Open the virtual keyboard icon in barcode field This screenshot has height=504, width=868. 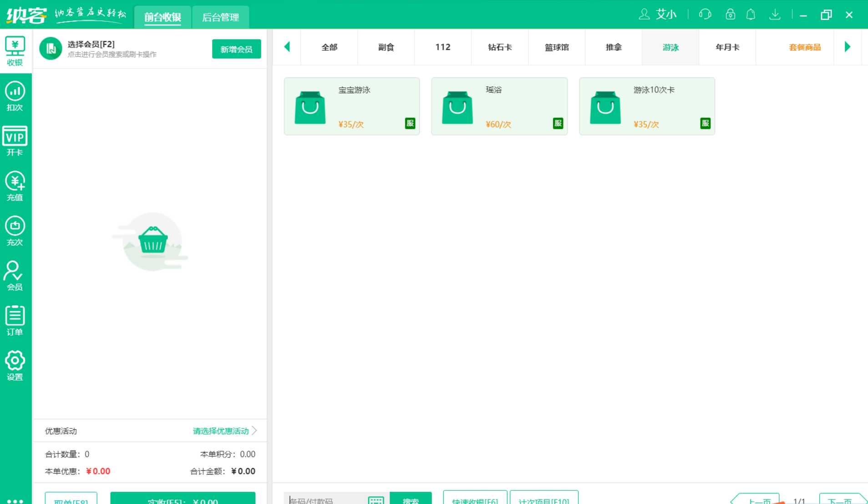tap(376, 500)
